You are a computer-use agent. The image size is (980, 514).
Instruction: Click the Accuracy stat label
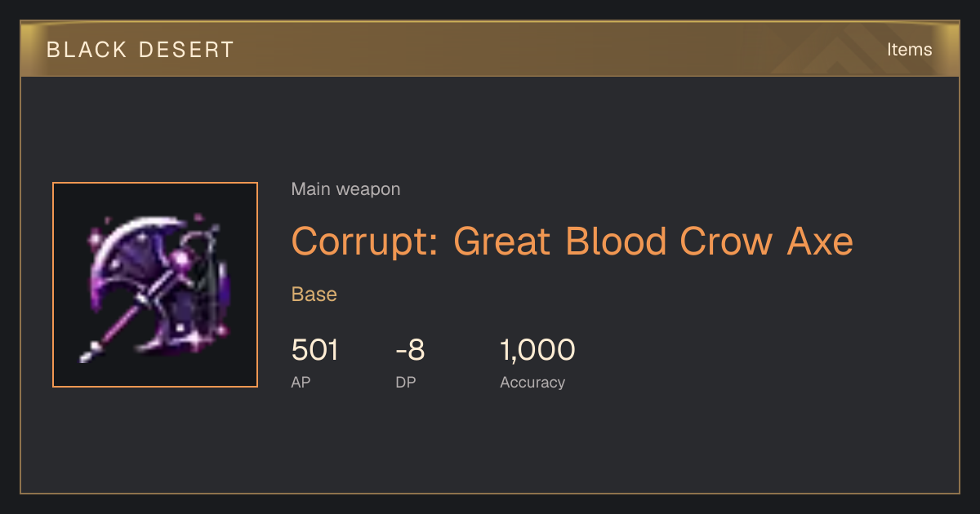click(532, 383)
